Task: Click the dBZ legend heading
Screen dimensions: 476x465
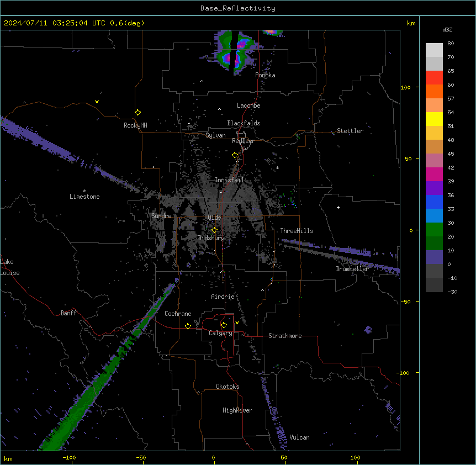Action: (447, 29)
